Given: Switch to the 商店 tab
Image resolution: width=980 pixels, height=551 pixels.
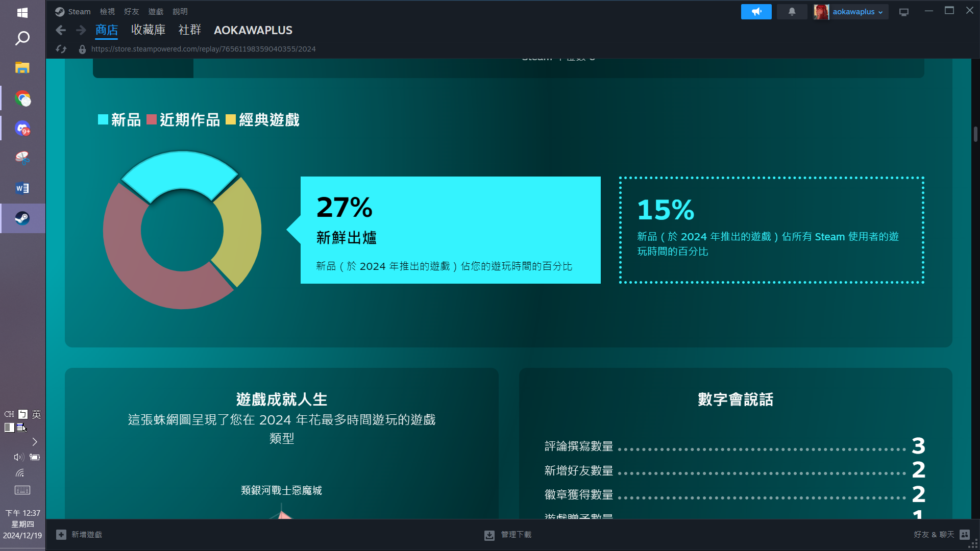Looking at the screenshot, I should pos(107,30).
